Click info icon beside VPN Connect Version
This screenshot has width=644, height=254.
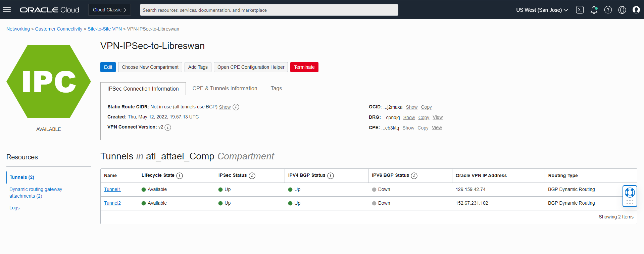tap(168, 128)
